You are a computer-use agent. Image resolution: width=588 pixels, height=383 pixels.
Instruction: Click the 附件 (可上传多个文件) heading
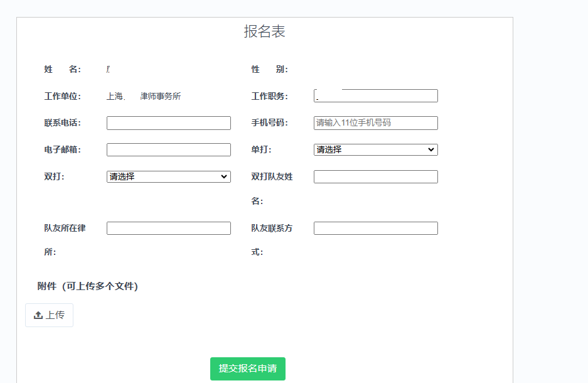[88, 286]
